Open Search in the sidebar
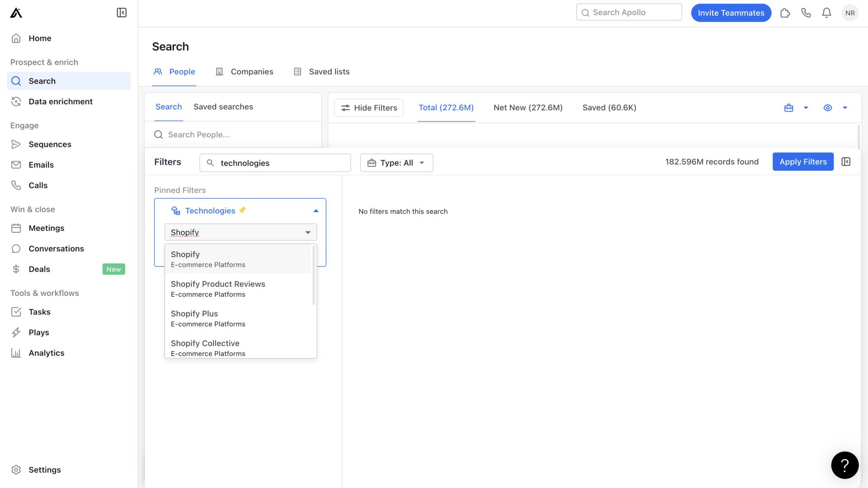868x488 pixels. [69, 81]
